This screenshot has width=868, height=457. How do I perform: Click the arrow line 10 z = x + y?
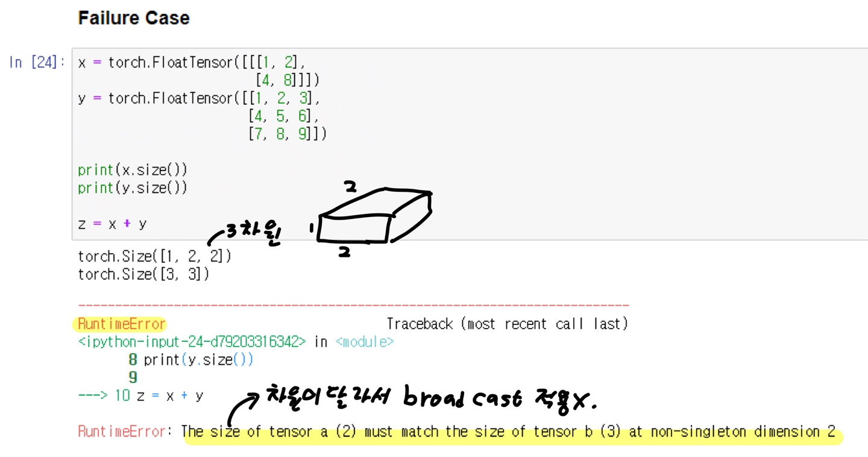141,396
